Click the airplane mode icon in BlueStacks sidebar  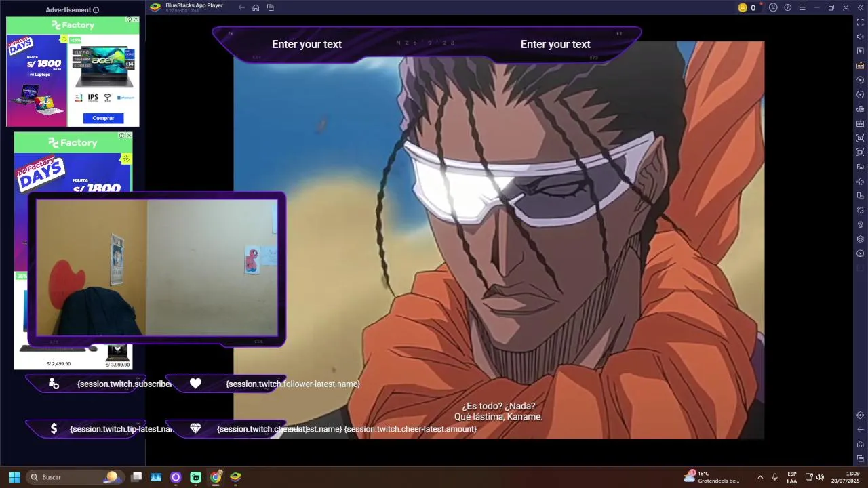coord(861,182)
